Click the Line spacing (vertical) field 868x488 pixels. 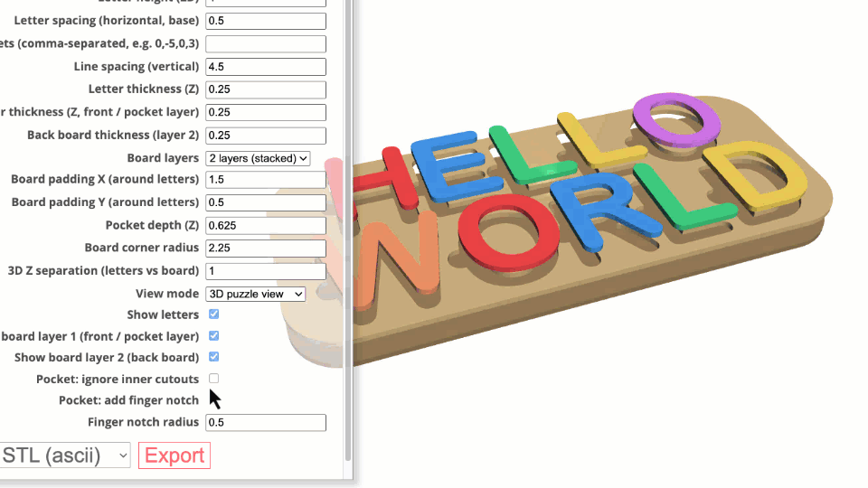266,67
